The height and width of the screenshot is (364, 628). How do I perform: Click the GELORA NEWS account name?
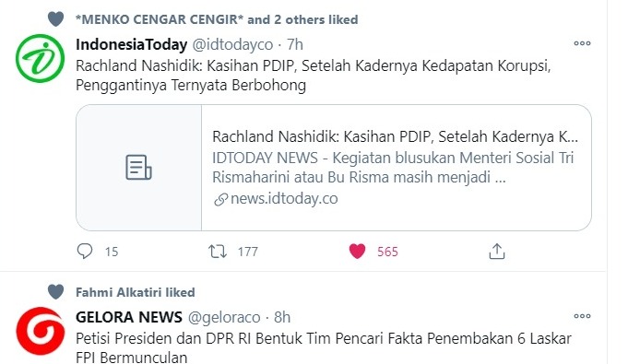pos(129,317)
